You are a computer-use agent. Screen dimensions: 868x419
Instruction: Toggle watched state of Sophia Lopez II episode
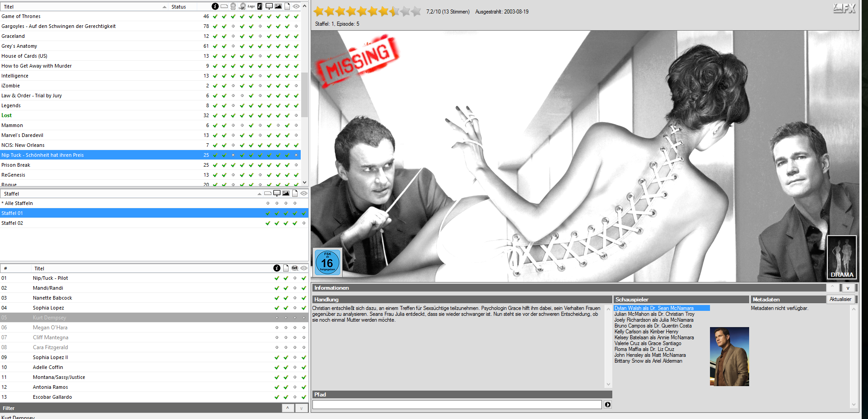(x=304, y=357)
